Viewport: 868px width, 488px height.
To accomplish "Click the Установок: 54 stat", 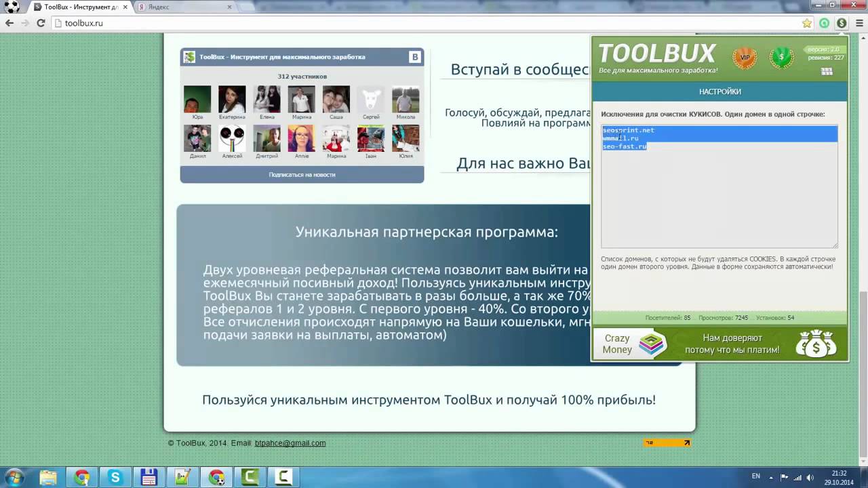I will (774, 318).
